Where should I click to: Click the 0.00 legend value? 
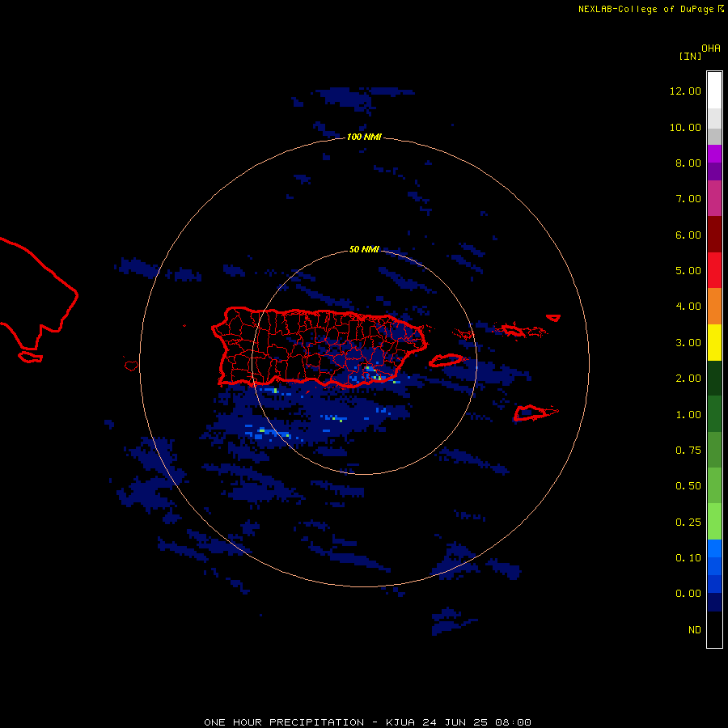[688, 594]
